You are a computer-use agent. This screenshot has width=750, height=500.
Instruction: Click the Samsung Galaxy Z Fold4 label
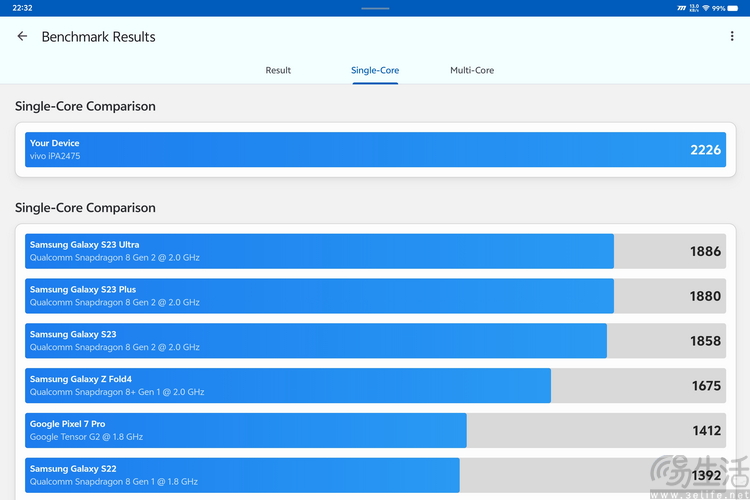(81, 379)
